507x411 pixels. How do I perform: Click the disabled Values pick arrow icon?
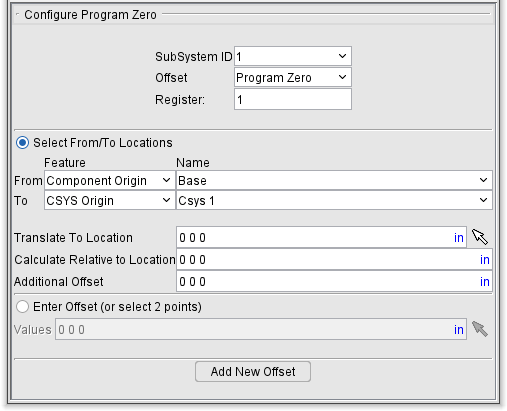point(480,329)
